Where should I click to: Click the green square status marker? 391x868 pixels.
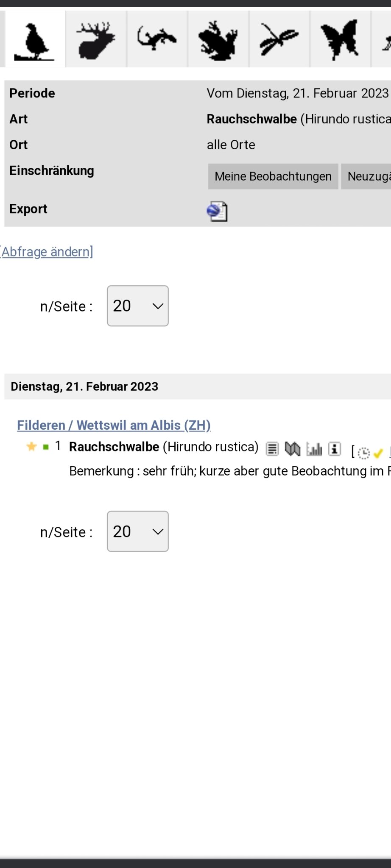point(46,447)
